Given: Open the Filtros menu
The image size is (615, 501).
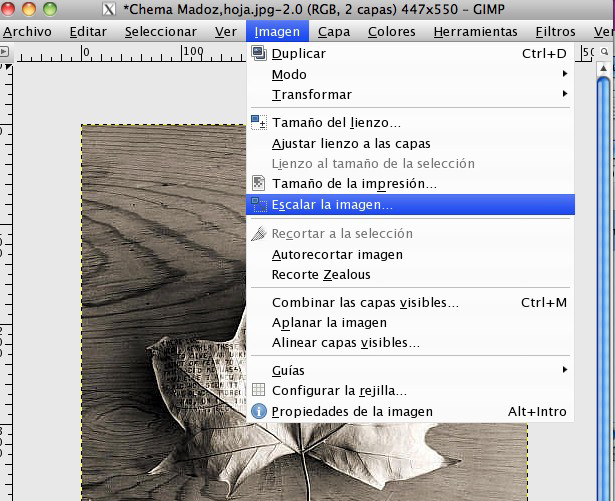Looking at the screenshot, I should click(555, 31).
